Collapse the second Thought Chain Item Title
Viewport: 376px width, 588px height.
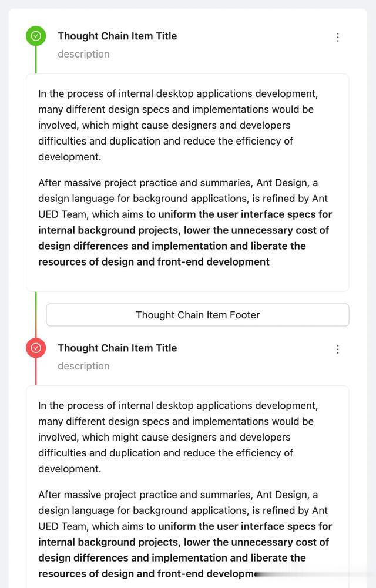(117, 348)
